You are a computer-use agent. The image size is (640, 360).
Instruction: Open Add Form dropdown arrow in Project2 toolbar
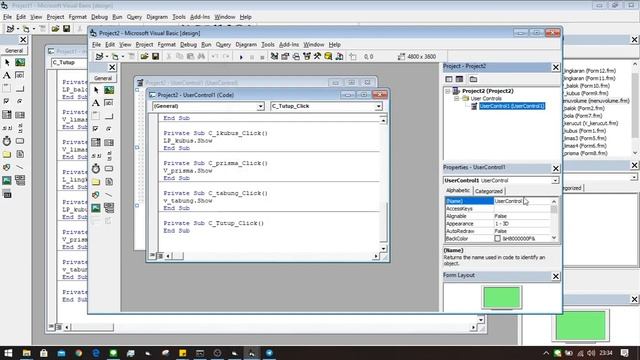[x=122, y=57]
